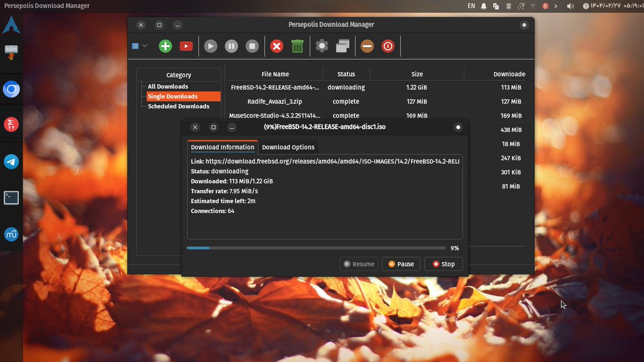Image resolution: width=644 pixels, height=362 pixels.
Task: Maximize the FreeBSD progress dialog window
Action: point(214,127)
